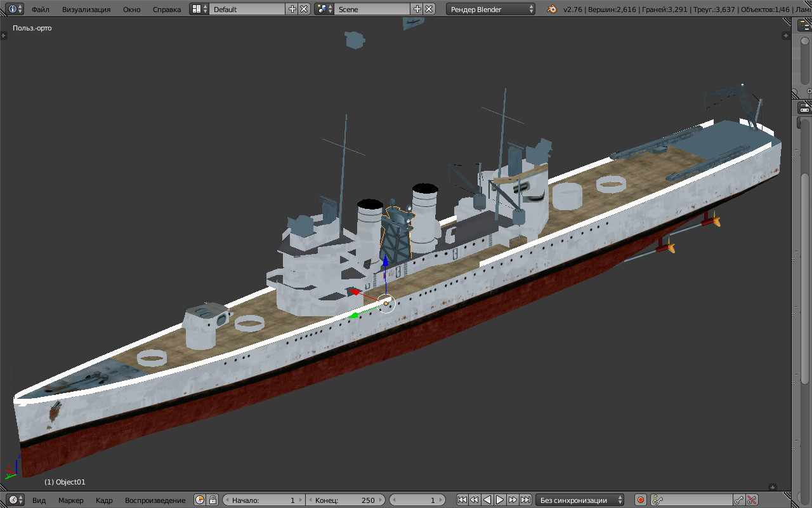812x508 pixels.
Task: Open the Properties editor type icon
Action: tap(804, 107)
